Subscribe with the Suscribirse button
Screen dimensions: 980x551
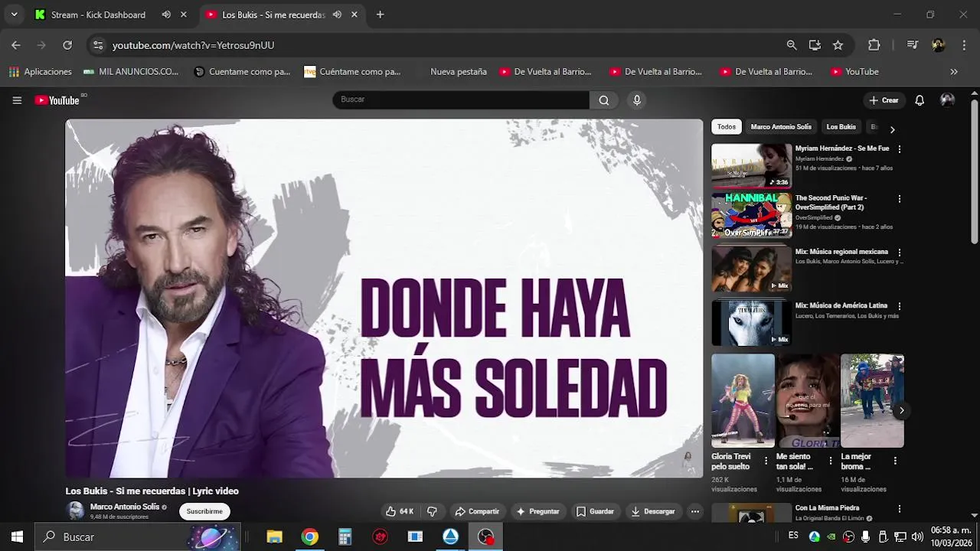(204, 511)
